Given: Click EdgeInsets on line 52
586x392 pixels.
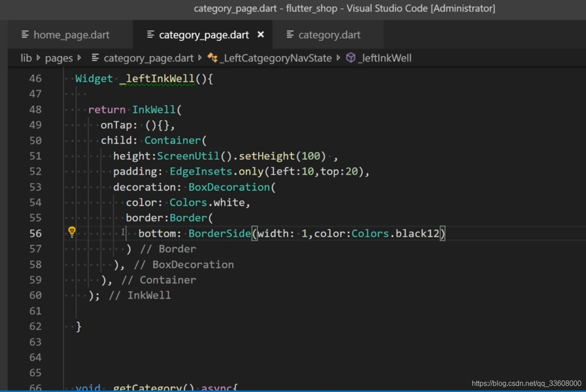Looking at the screenshot, I should (201, 171).
